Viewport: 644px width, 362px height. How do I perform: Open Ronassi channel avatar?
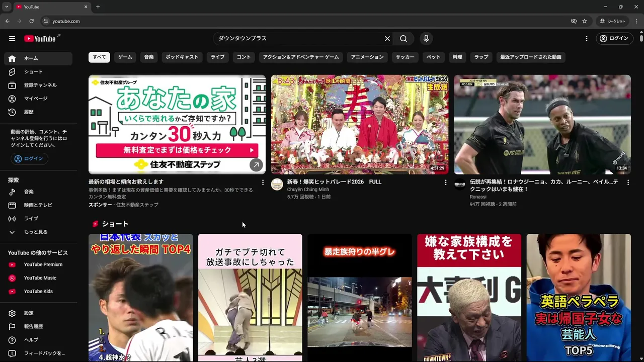click(x=460, y=185)
